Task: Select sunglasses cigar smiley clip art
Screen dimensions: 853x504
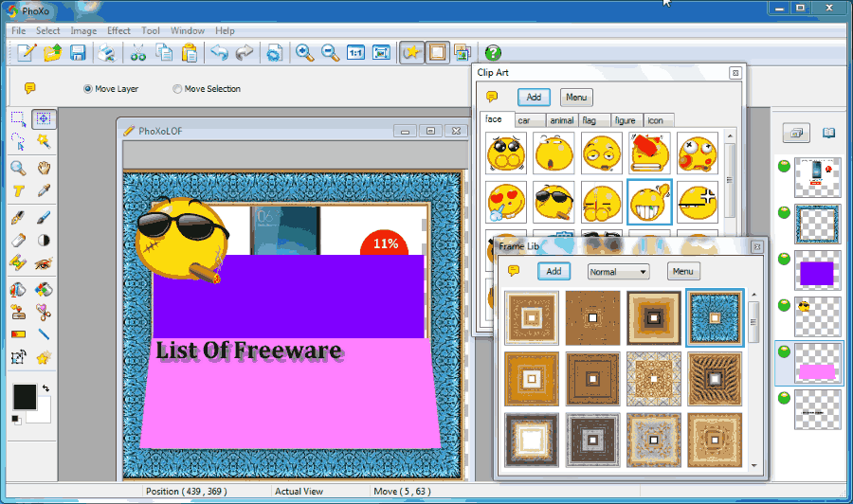Action: pos(554,202)
